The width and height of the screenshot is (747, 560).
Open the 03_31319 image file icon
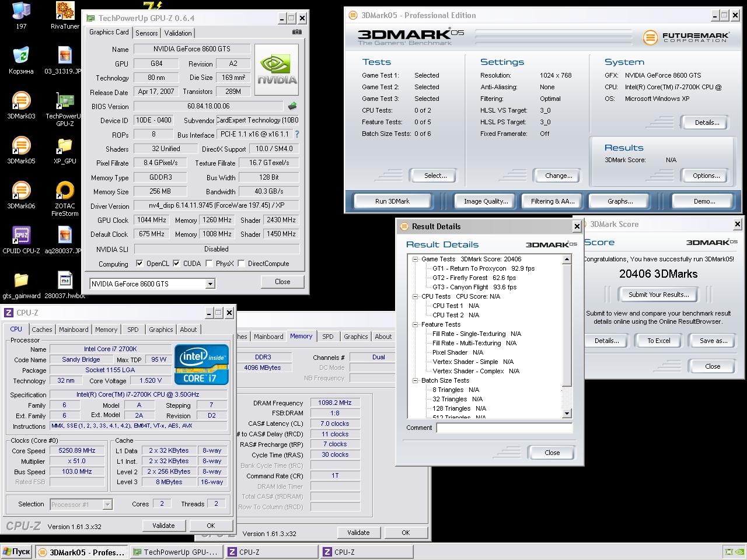tap(65, 61)
